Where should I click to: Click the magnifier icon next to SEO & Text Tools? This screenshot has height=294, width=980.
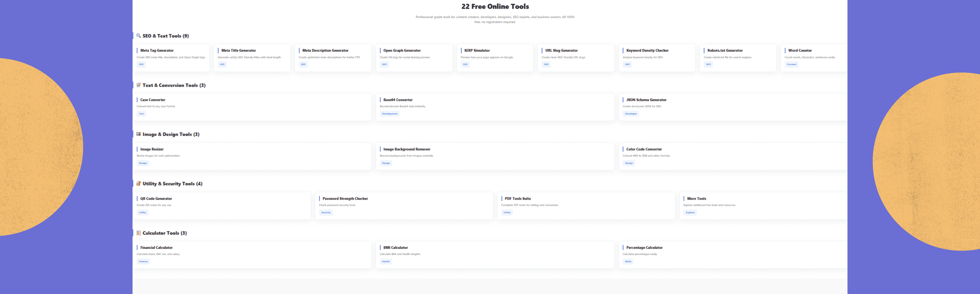tap(138, 35)
